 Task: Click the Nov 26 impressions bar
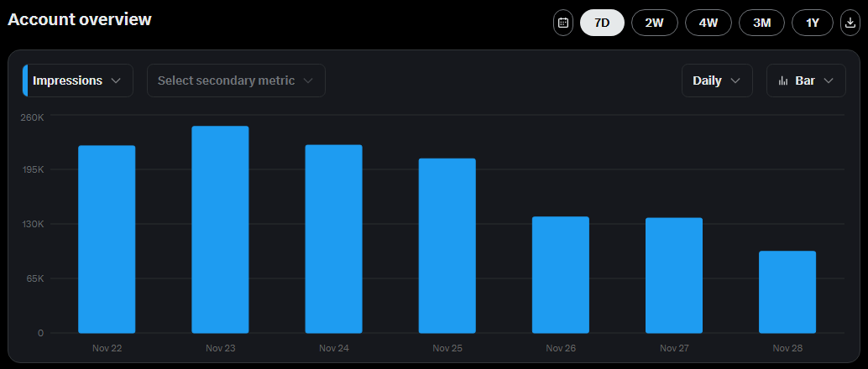[561, 275]
